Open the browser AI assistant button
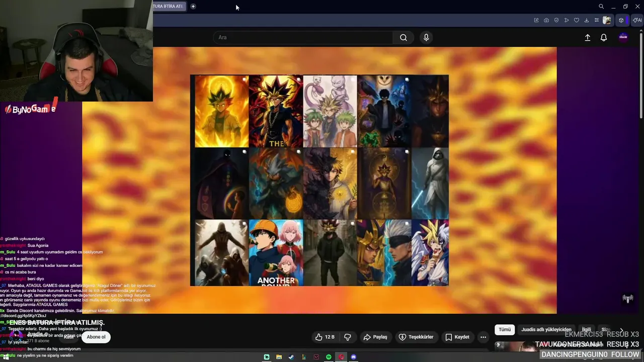Image resolution: width=644 pixels, height=362 pixels. [637, 20]
